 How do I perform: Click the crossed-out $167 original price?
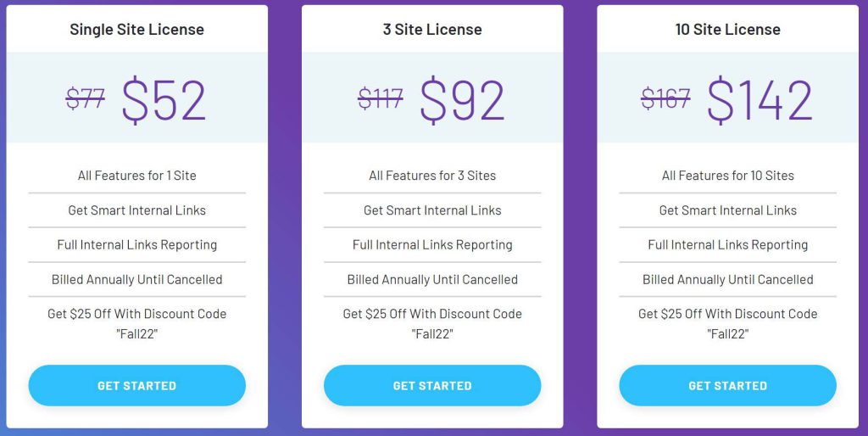(x=665, y=99)
